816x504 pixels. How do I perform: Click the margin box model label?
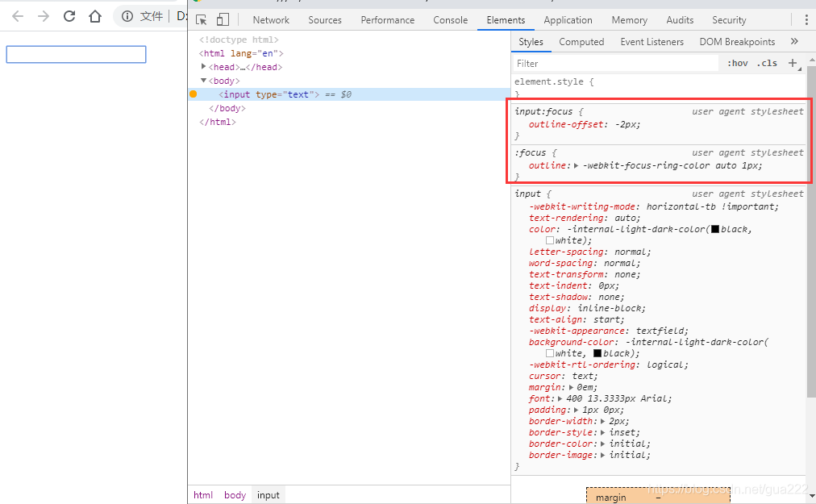click(610, 498)
